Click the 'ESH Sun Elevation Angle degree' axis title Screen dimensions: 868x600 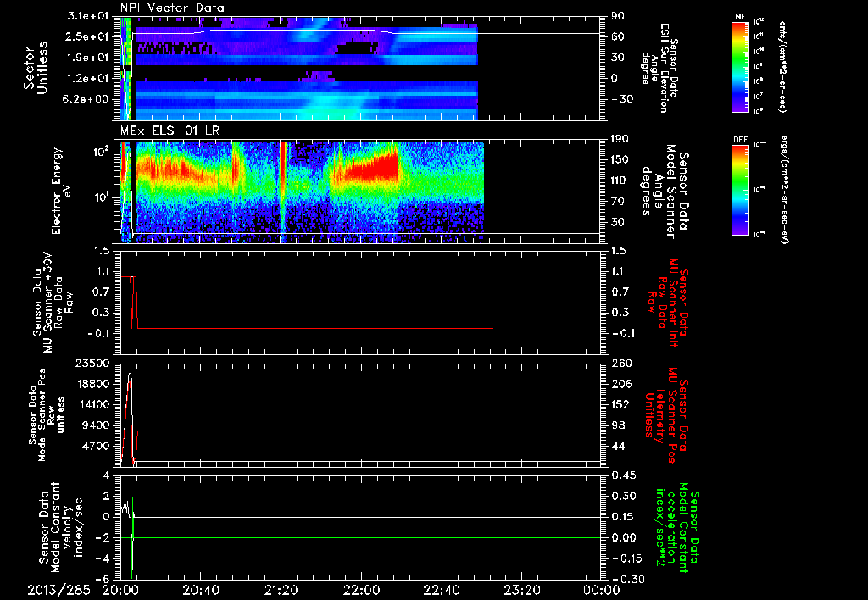pos(659,68)
